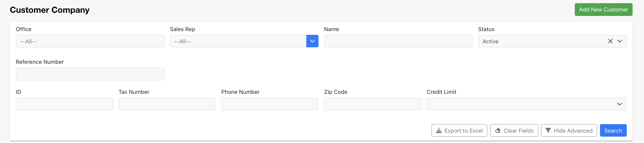Expand the Status dropdown chevron

point(620,41)
